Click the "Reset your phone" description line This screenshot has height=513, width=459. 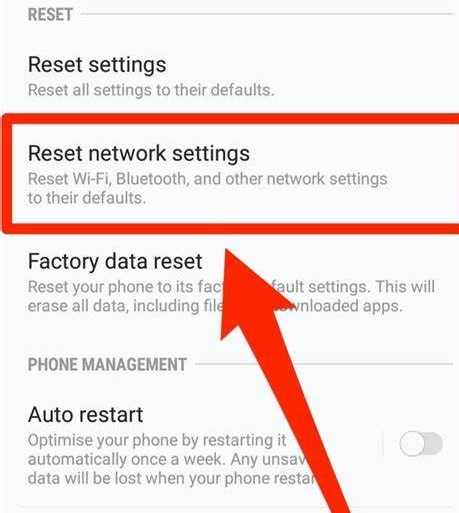(x=231, y=287)
